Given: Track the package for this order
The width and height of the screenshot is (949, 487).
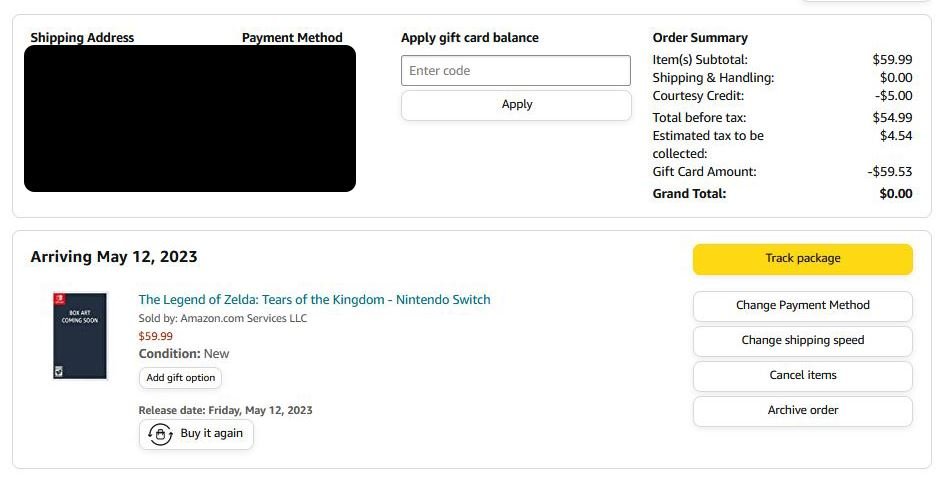Looking at the screenshot, I should tap(802, 259).
